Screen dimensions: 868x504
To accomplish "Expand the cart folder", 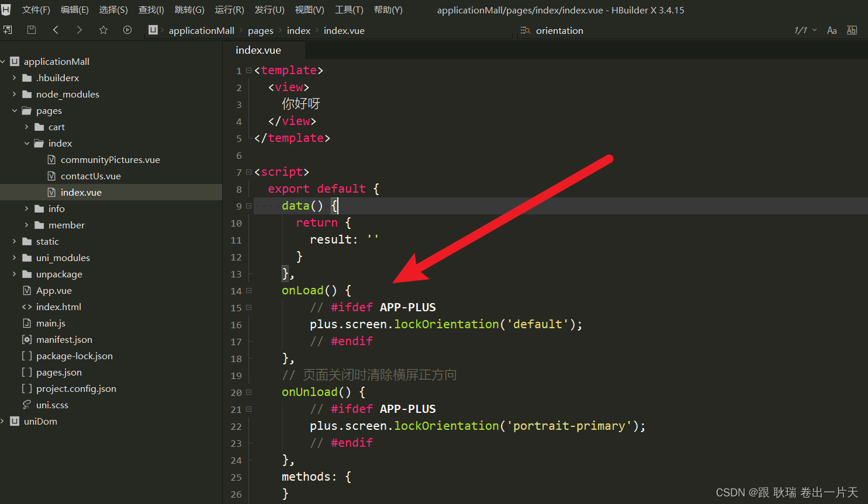I will 27,127.
